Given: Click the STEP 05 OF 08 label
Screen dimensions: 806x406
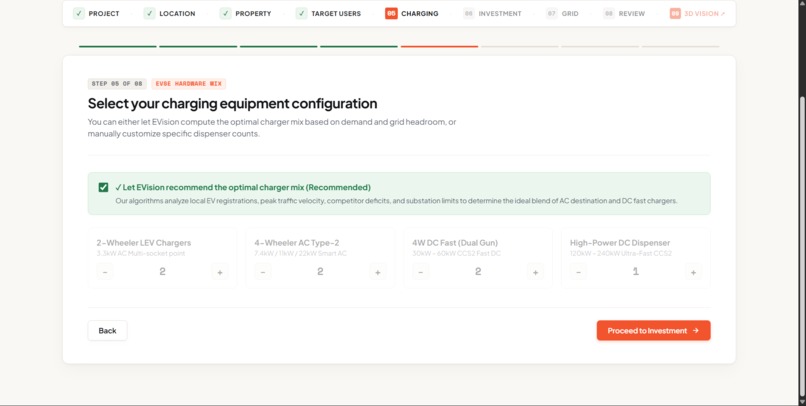Looking at the screenshot, I should [117, 84].
